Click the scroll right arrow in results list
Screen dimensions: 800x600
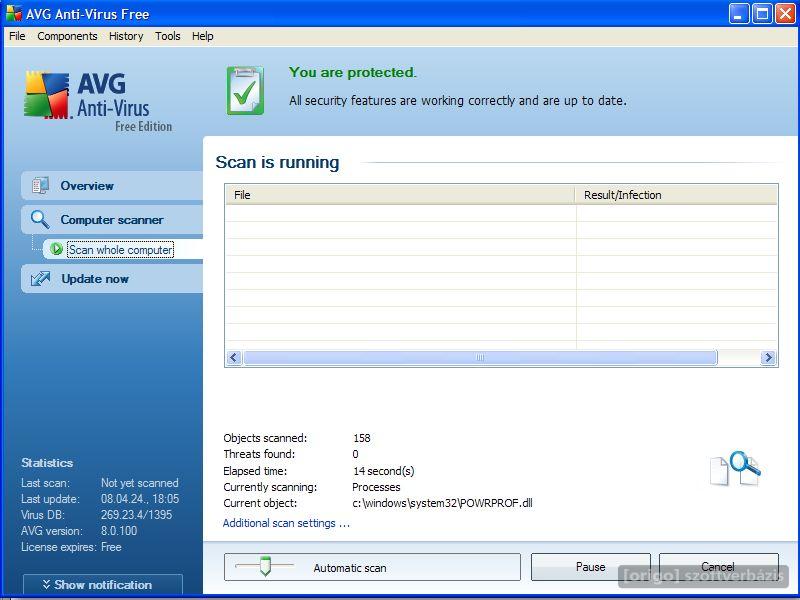[x=768, y=358]
